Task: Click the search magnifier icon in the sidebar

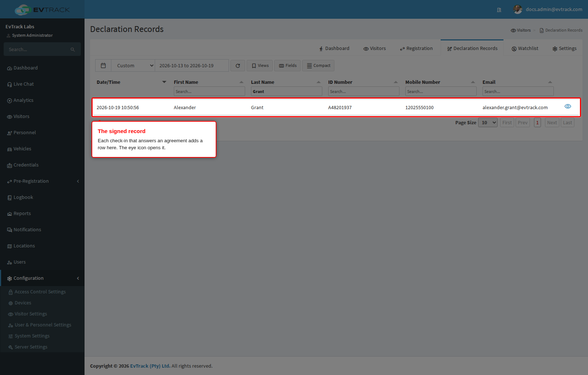Action: click(73, 49)
